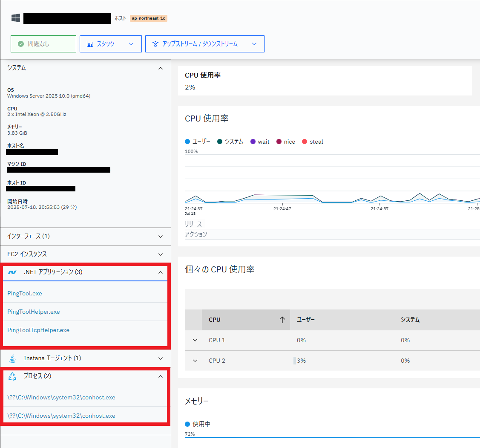Screen dimensions: 480x448
Task: Select the 開始日時 2025-07-18 value
Action: point(42,207)
